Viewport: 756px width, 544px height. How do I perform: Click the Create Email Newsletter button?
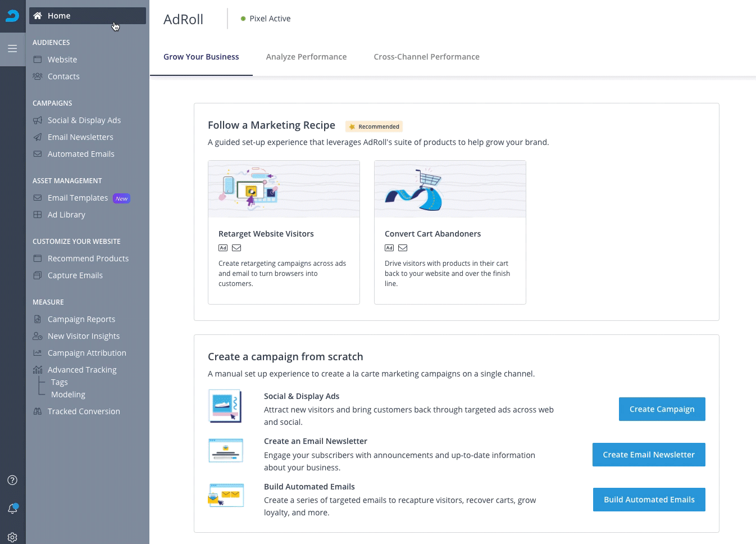pos(649,455)
